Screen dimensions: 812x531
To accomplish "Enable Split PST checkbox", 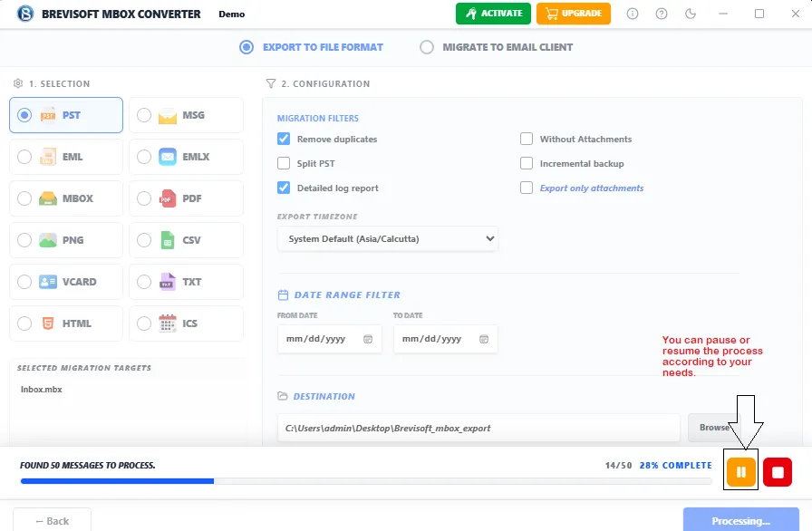I will (284, 163).
